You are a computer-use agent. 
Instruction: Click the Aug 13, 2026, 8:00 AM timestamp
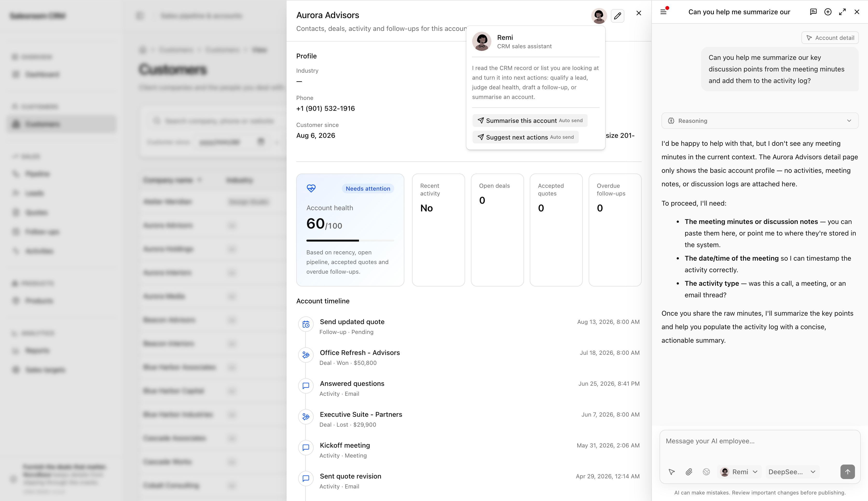[x=608, y=322]
